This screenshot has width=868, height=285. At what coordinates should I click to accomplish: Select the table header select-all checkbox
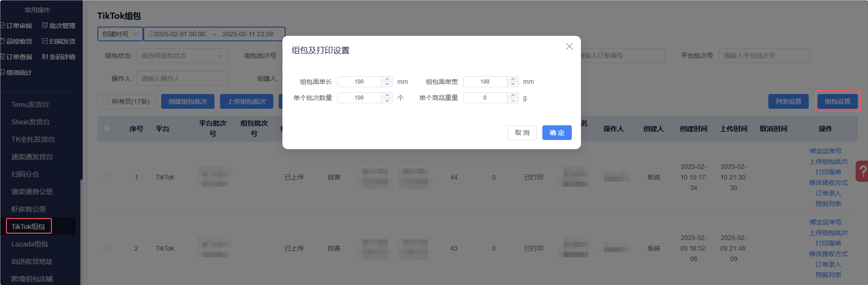(107, 129)
